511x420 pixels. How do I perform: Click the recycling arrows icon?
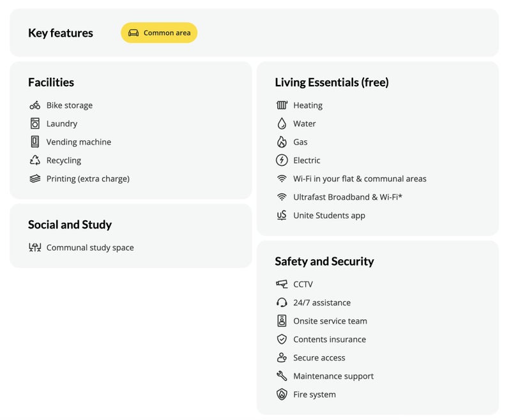click(x=35, y=160)
